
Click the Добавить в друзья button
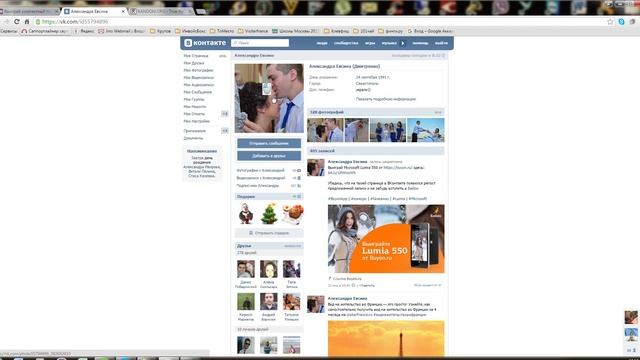pos(269,156)
